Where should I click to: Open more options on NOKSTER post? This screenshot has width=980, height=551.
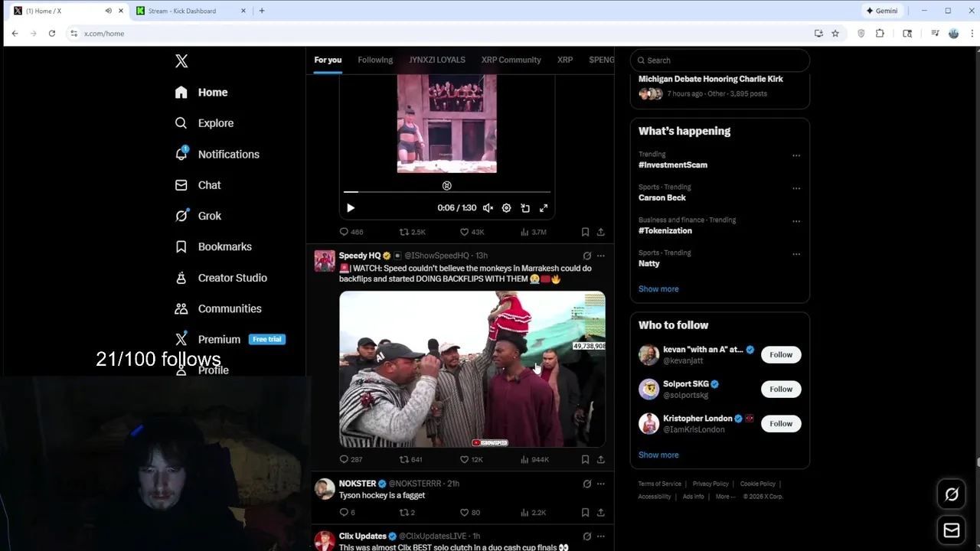[x=601, y=484]
